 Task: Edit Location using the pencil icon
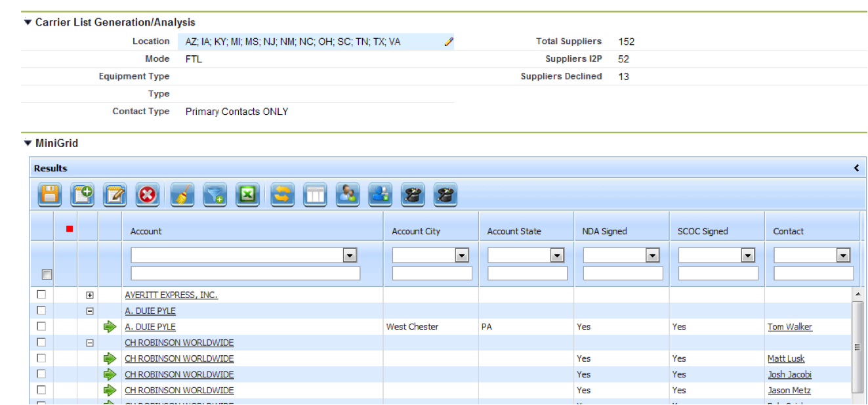pyautogui.click(x=448, y=42)
